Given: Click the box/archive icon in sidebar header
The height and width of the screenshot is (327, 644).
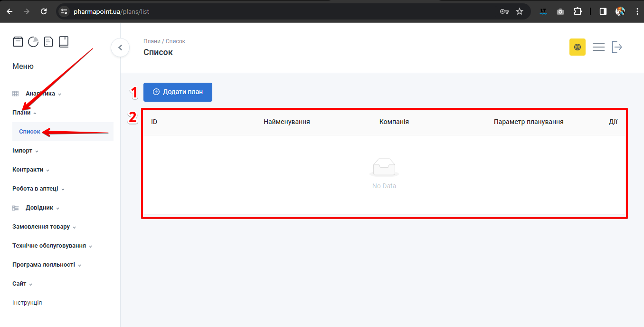Looking at the screenshot, I should 18,42.
